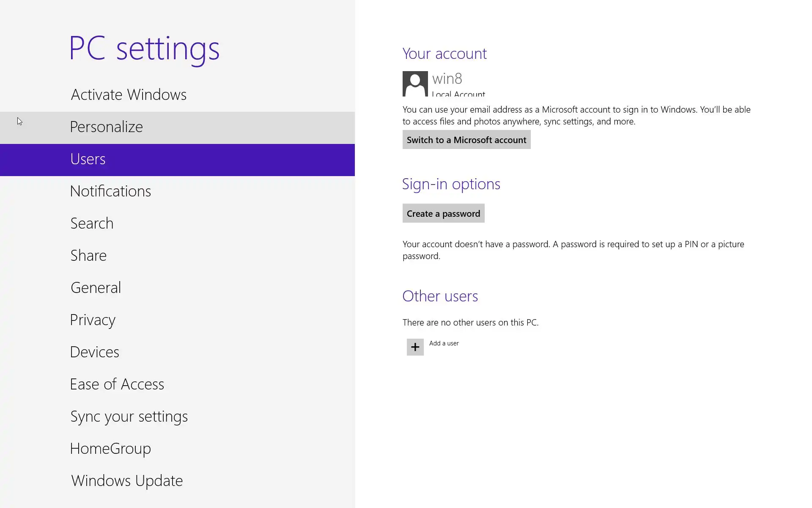Screen dimensions: 812x508
Task: Click the Add a user label
Action: point(444,343)
